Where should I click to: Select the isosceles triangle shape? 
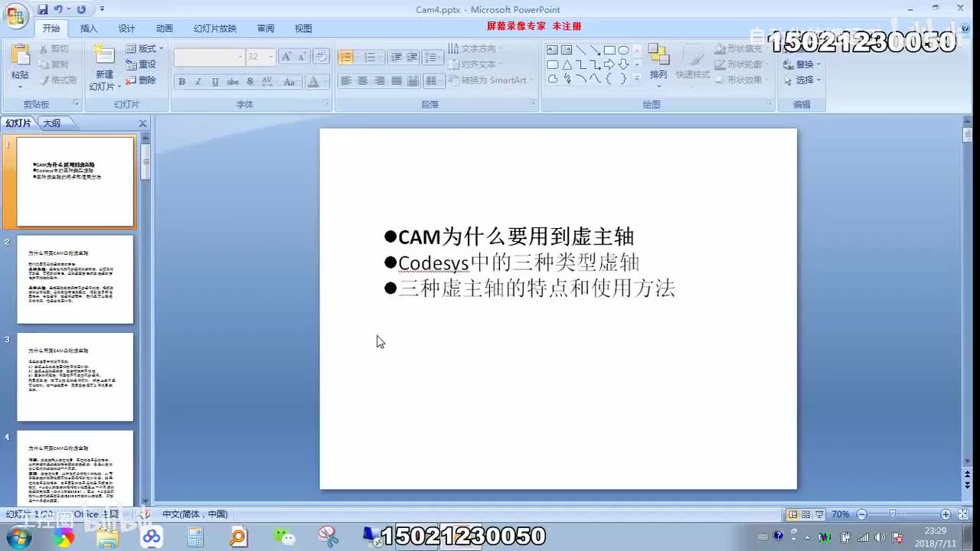567,65
